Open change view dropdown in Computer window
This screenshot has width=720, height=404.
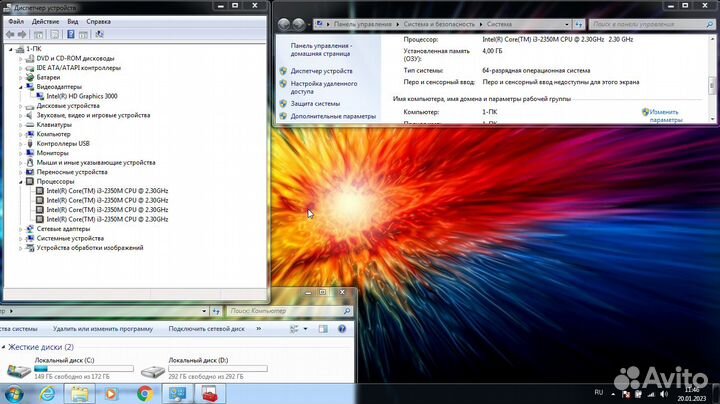point(305,329)
